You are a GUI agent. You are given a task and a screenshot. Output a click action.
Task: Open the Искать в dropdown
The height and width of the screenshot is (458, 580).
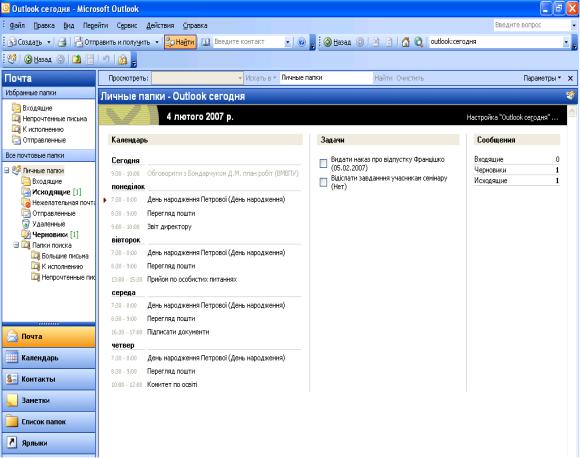click(261, 78)
